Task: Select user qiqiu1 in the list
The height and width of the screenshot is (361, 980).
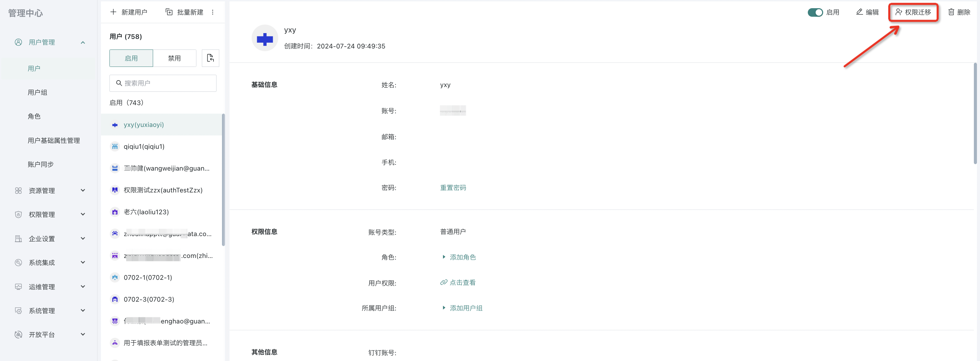Action: [x=144, y=146]
